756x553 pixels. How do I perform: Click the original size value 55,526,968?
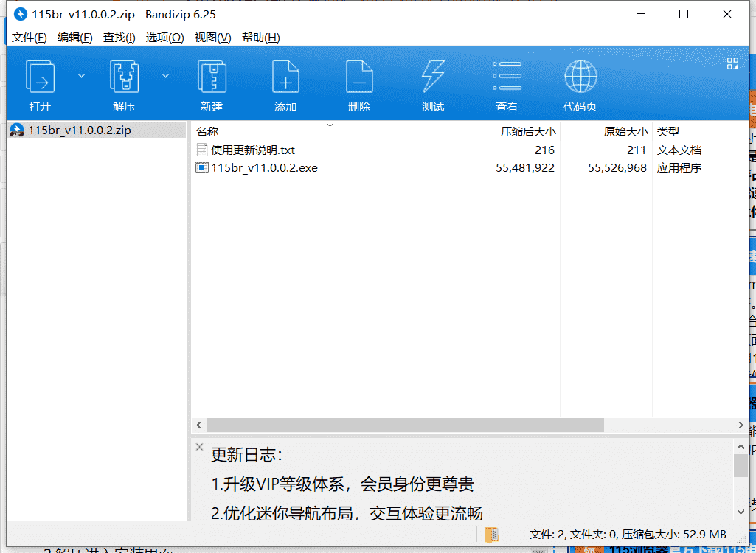(x=617, y=168)
